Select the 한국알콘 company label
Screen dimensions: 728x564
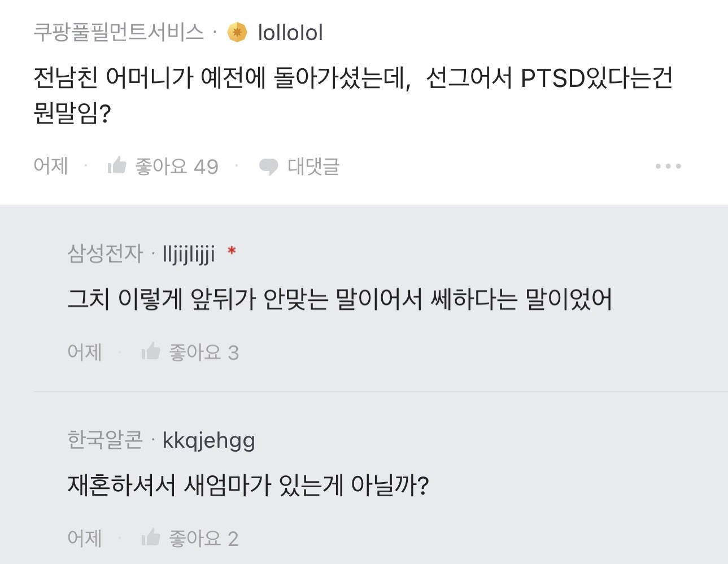point(105,440)
